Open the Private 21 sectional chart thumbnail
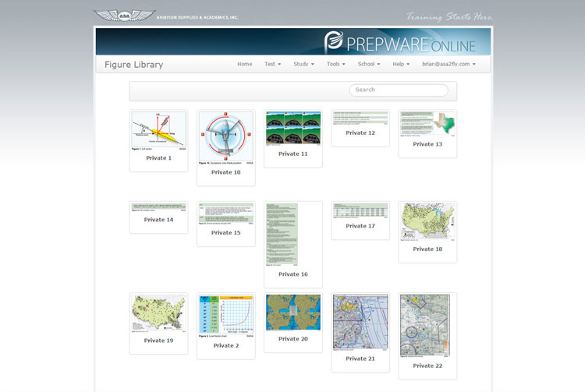Screen dimensions: 585x392 pyautogui.click(x=360, y=322)
